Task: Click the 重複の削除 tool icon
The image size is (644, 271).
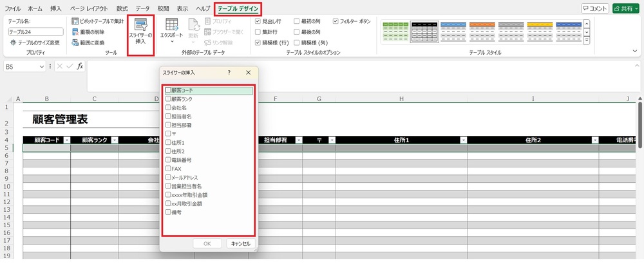Action: point(75,32)
